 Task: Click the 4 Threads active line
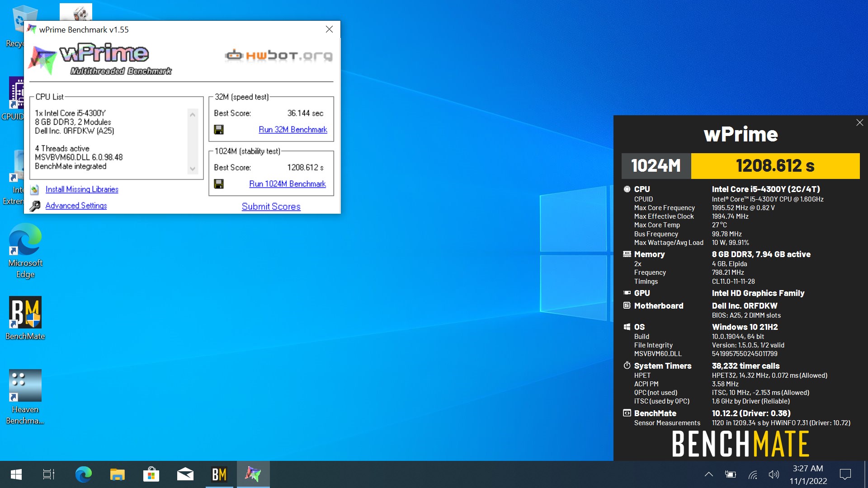click(62, 149)
